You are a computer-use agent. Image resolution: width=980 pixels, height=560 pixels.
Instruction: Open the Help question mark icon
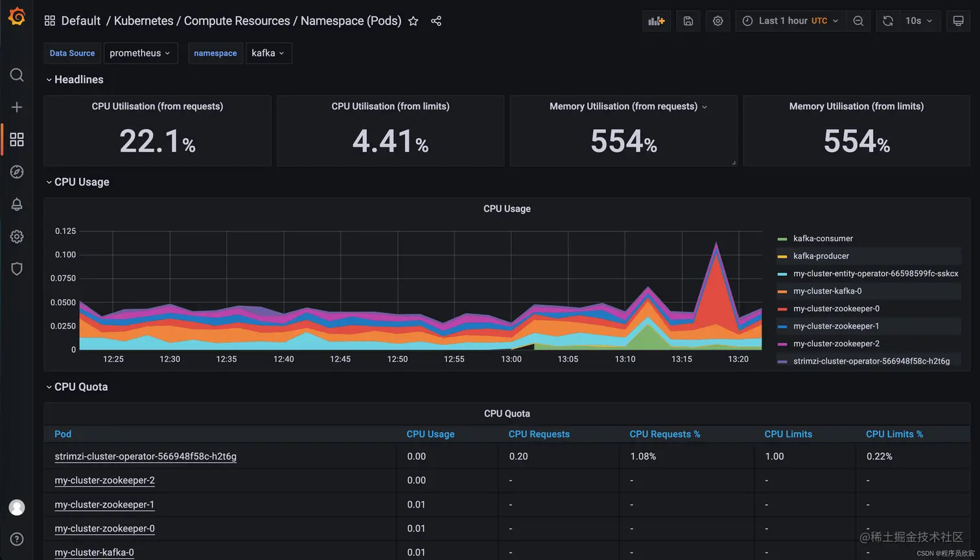coord(17,539)
